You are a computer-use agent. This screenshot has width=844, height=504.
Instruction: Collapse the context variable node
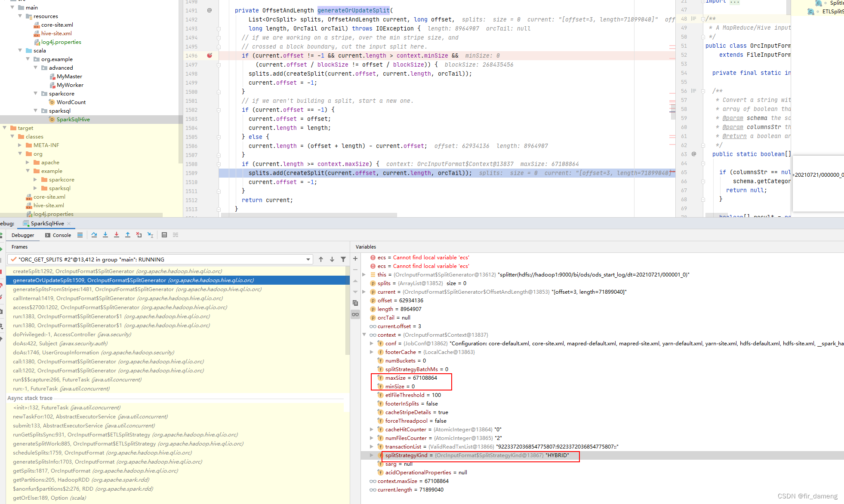coord(364,335)
